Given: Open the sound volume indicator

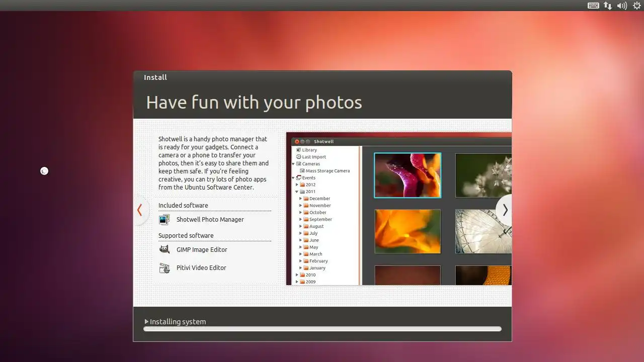Looking at the screenshot, I should (622, 6).
